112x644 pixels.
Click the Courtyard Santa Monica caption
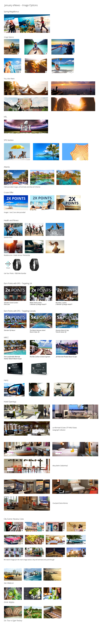(x=60, y=503)
